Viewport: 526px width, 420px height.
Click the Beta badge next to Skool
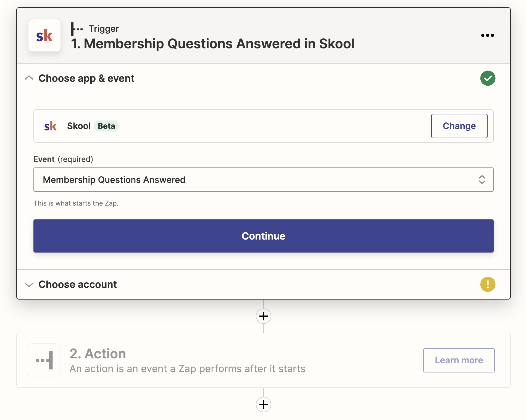tap(106, 126)
